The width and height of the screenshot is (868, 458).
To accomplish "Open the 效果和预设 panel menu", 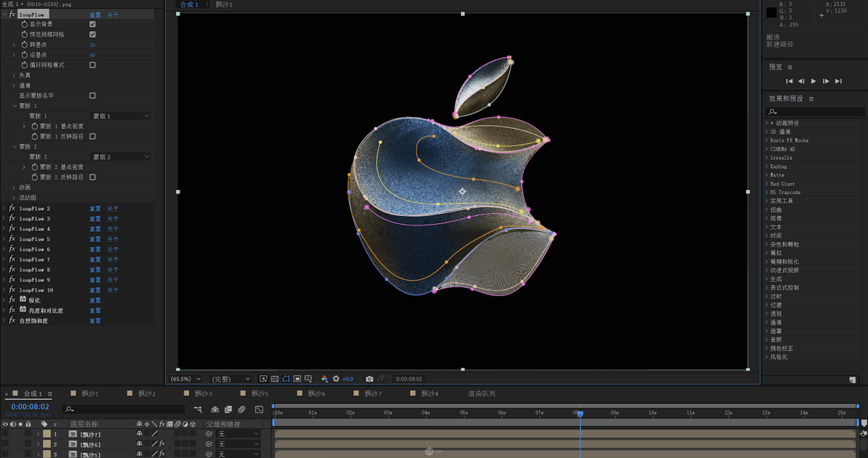I will pos(811,99).
